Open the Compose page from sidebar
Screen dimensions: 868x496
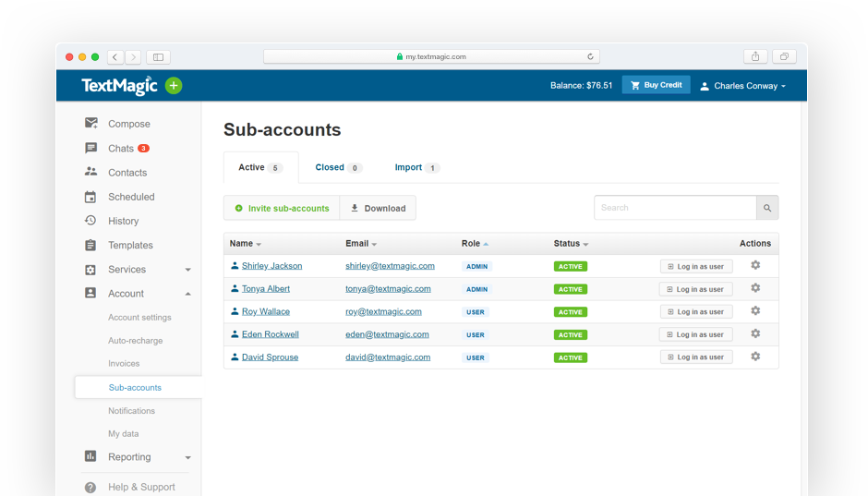[x=129, y=124]
